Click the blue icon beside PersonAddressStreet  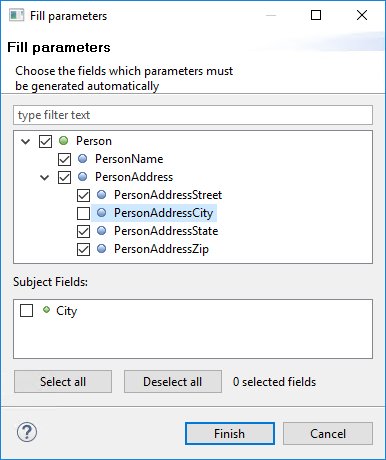point(102,195)
